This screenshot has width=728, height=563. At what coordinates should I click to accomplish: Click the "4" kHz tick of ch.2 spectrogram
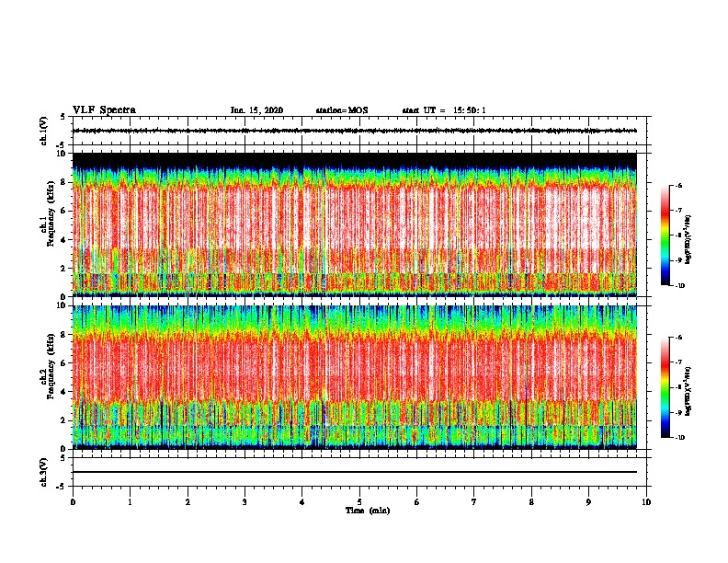(x=63, y=392)
